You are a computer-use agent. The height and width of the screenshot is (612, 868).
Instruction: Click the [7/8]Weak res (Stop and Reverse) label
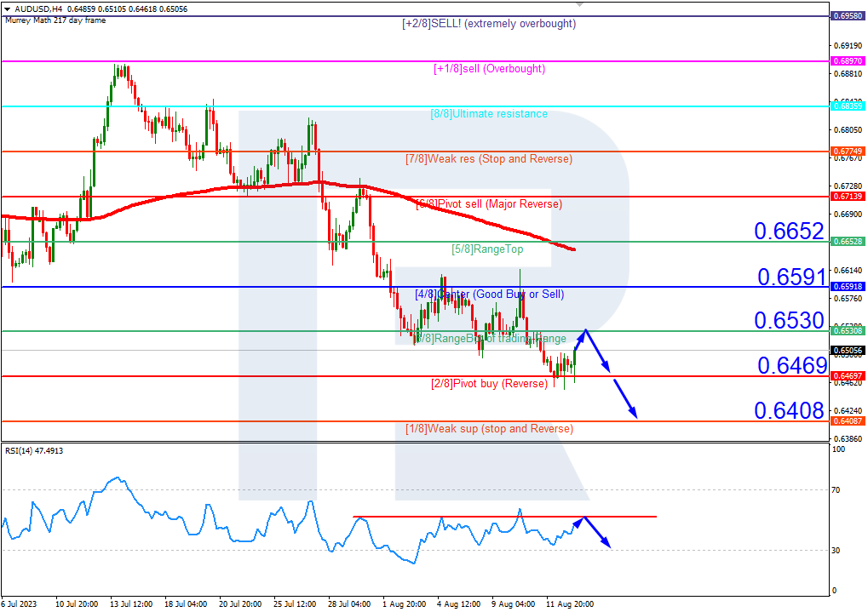489,159
